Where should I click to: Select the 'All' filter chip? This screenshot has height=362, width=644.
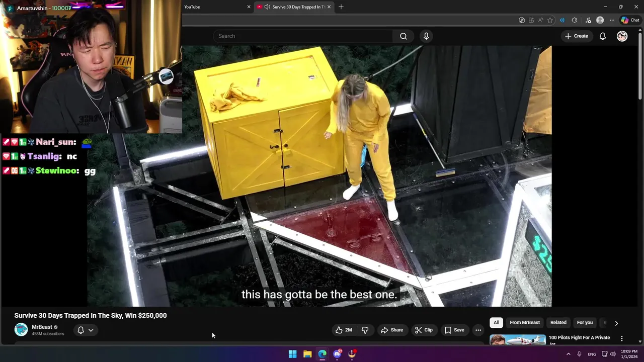496,323
